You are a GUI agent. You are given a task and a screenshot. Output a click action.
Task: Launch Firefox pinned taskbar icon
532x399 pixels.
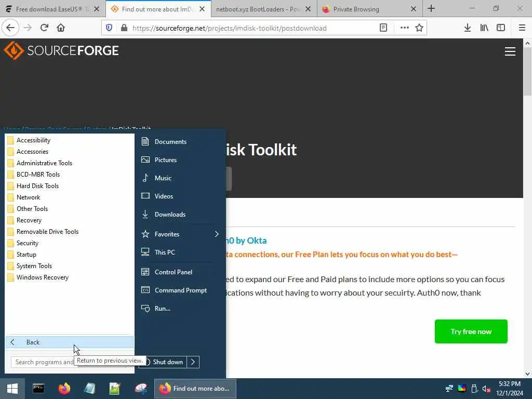coord(64,389)
